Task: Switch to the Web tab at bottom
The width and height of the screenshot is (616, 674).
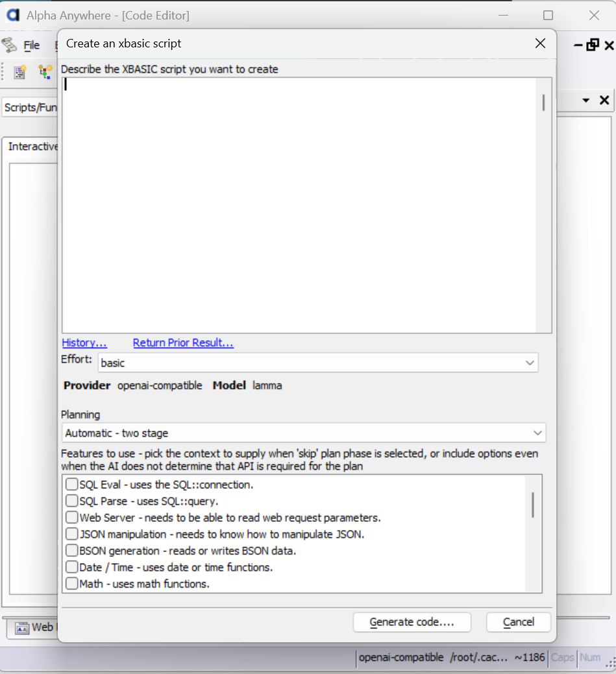Action: (x=34, y=627)
